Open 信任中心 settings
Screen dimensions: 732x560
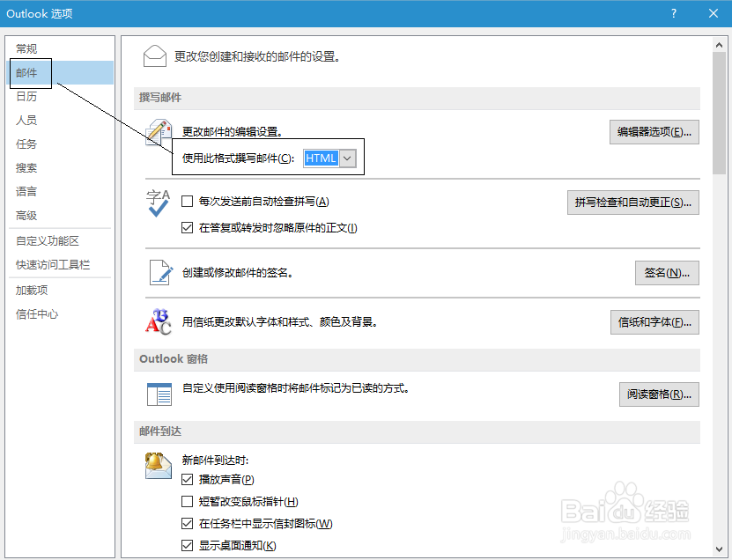click(x=61, y=314)
